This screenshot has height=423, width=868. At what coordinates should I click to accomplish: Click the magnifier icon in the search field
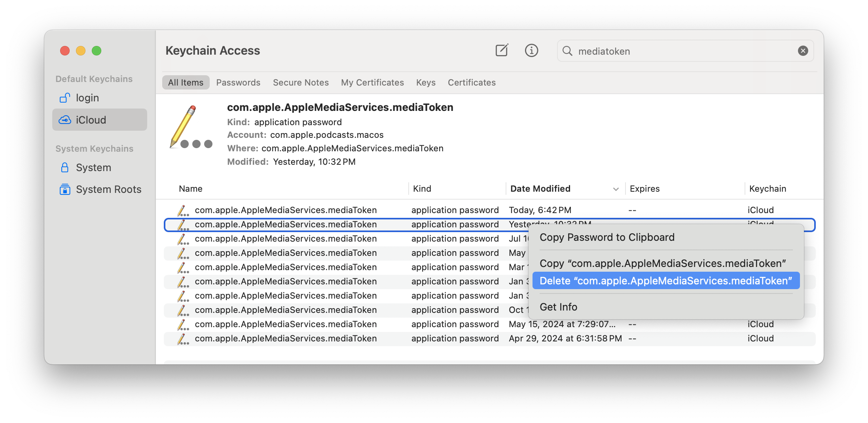click(x=567, y=51)
